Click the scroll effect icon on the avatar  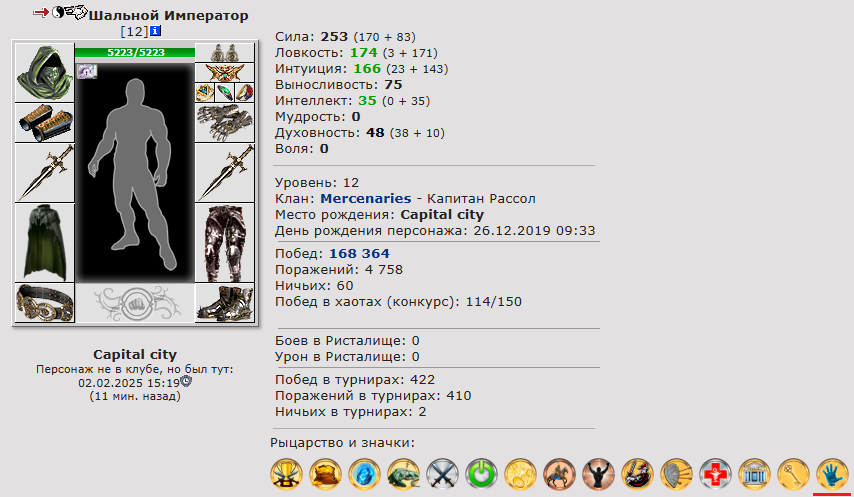[87, 71]
